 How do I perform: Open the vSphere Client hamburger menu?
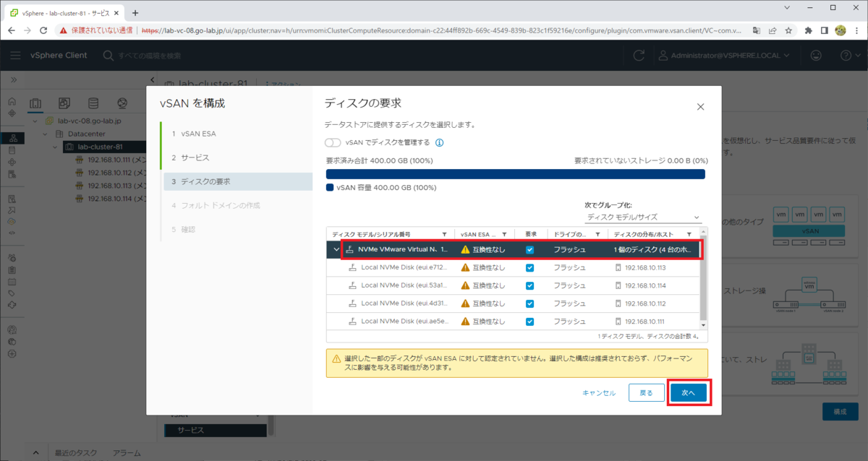tap(15, 56)
